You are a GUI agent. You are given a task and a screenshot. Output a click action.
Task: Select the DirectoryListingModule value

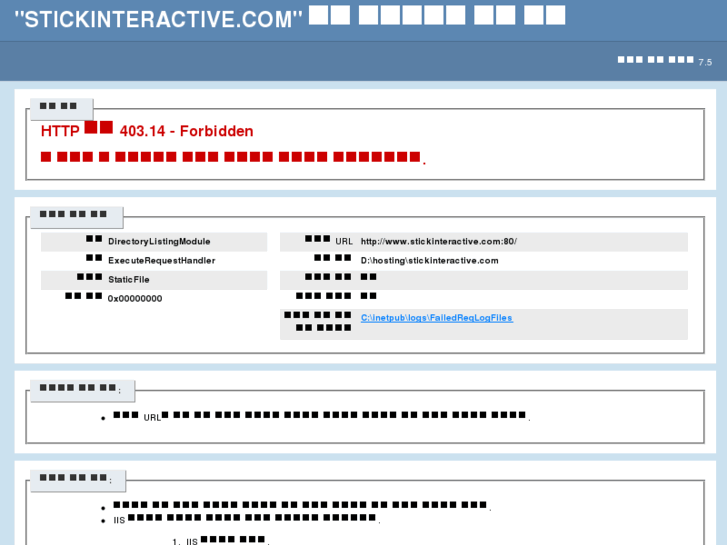[159, 241]
